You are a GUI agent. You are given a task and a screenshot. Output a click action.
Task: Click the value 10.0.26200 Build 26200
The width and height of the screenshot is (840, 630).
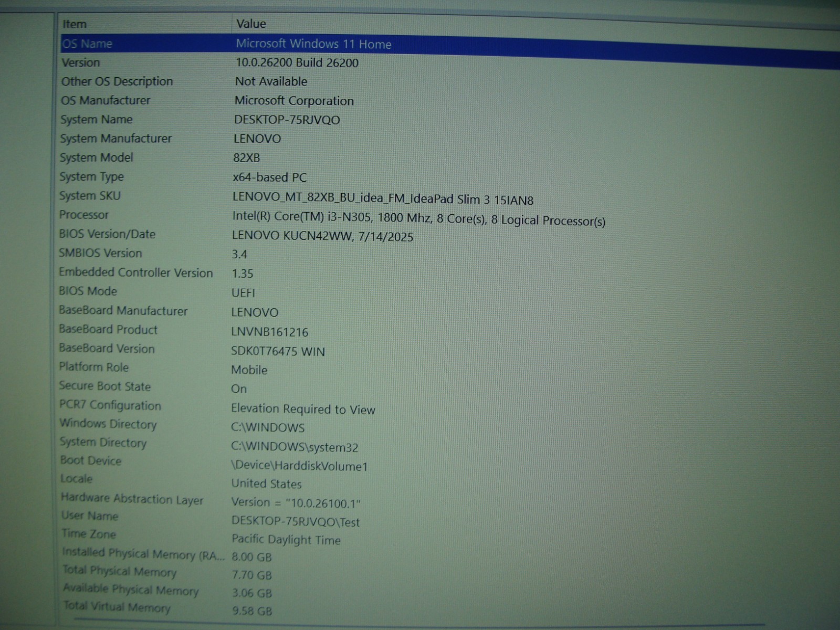click(x=297, y=62)
